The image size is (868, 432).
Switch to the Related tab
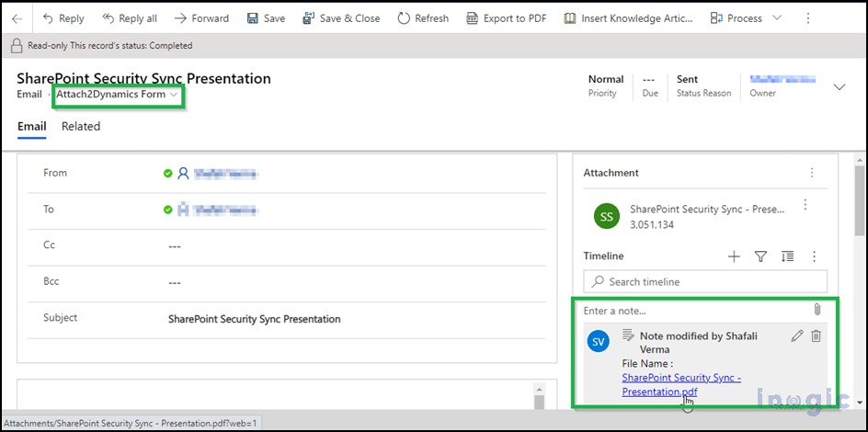pyautogui.click(x=81, y=127)
